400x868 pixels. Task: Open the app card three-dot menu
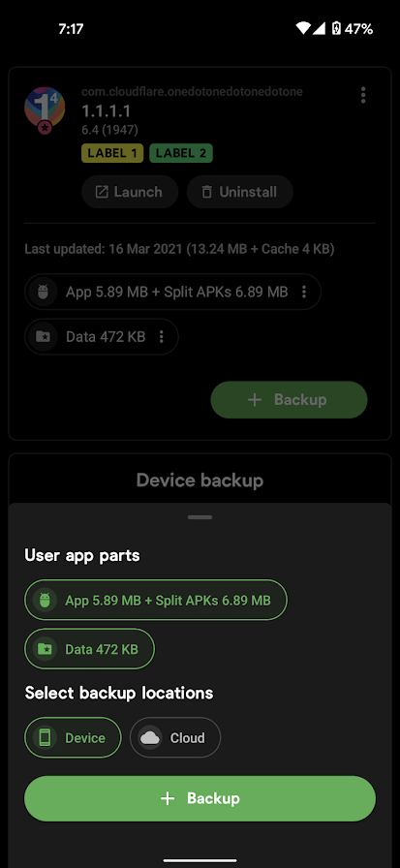click(x=363, y=95)
